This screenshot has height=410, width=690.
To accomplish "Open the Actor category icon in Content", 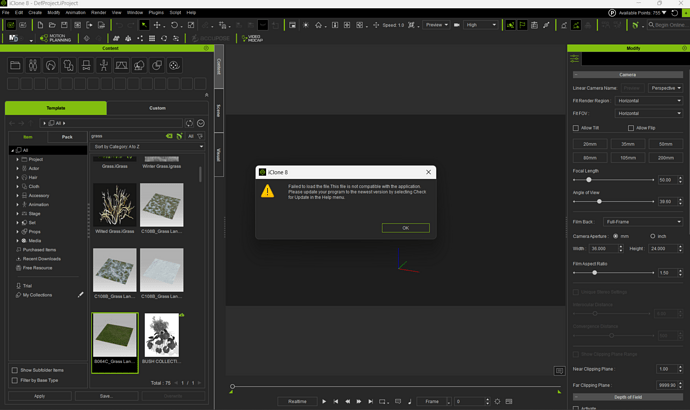I will (33, 66).
